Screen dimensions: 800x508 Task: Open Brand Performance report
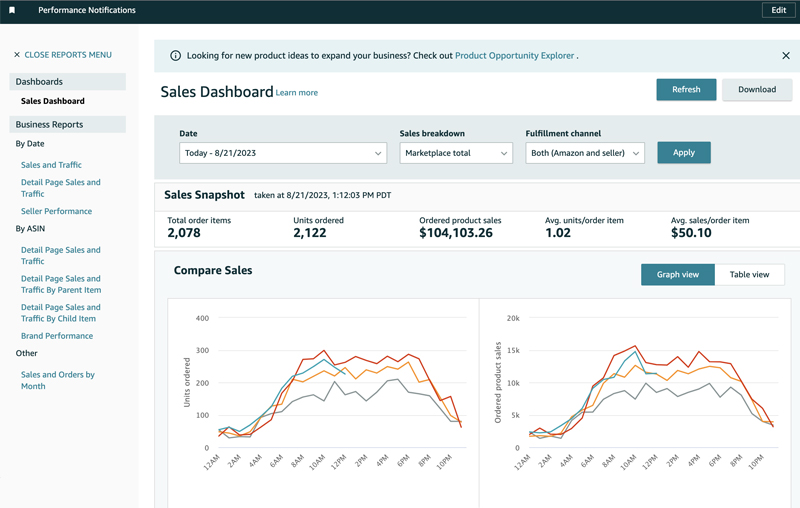(57, 336)
